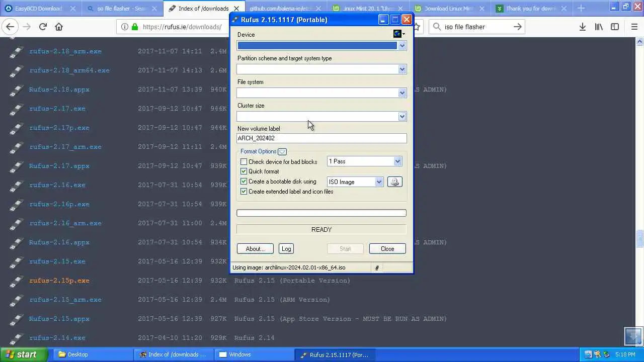The width and height of the screenshot is (644, 362).
Task: Open the '1 Pass' bad blocks dropdown
Action: click(397, 161)
